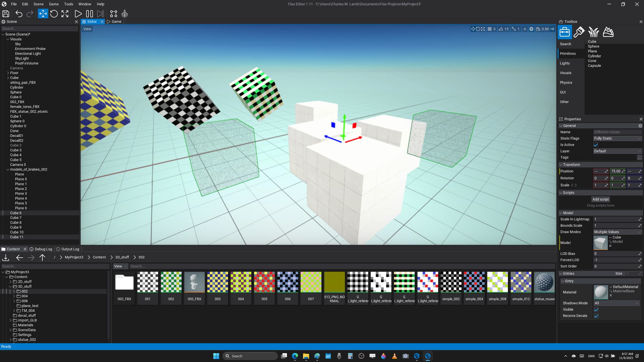Toggle the Visible checkbox in Entry
This screenshot has width=644, height=362.
point(596,309)
